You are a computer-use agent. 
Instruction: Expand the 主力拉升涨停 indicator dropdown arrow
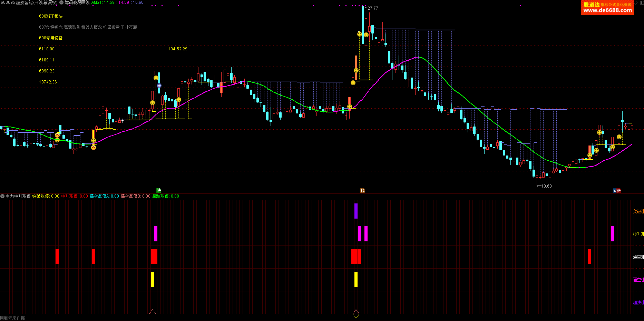tap(2, 196)
